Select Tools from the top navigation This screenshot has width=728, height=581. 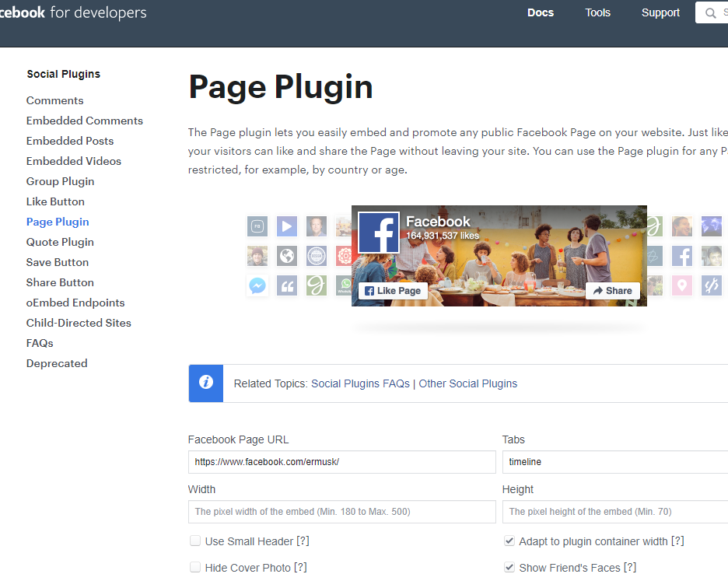(597, 12)
